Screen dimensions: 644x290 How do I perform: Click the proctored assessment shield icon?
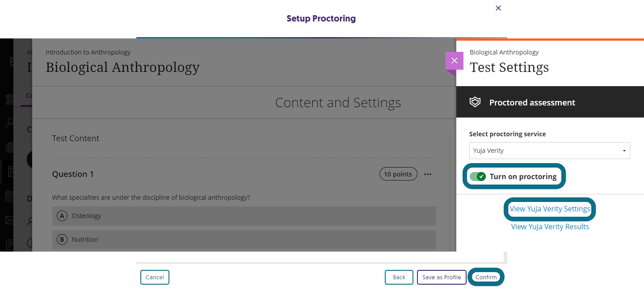point(475,102)
